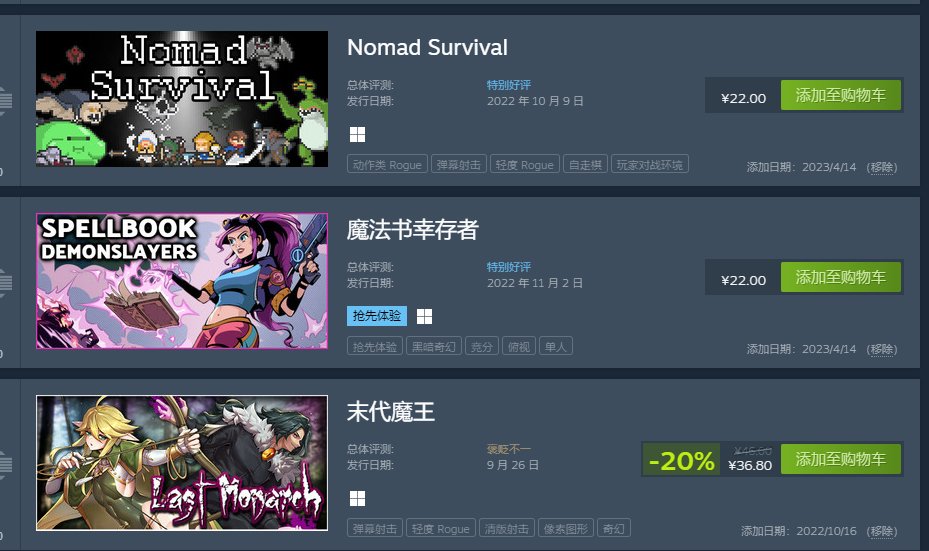Select the 像素图形 tag under 末代魔王

tap(566, 528)
